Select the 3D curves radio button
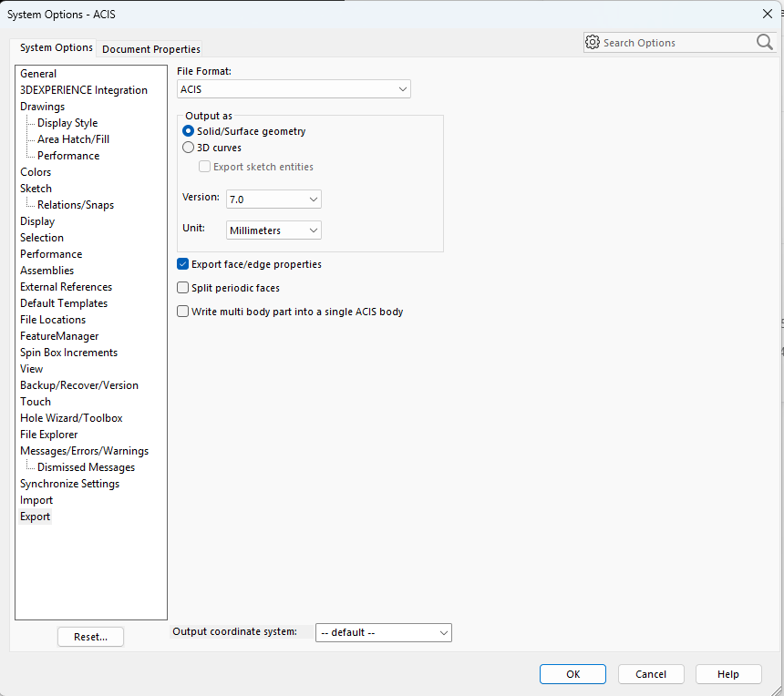The image size is (784, 696). [188, 148]
